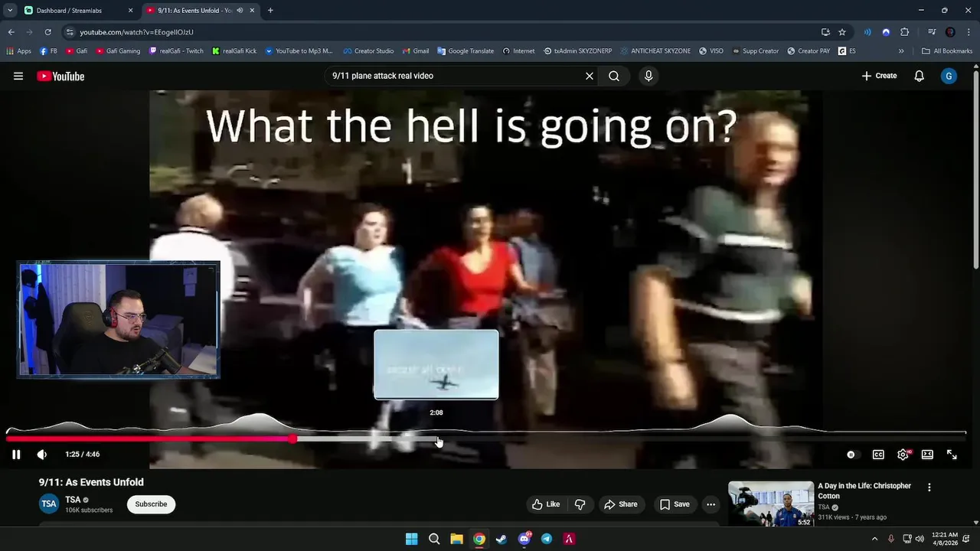Click the YouTube search input field
Screen dimensions: 980x551
[455, 76]
